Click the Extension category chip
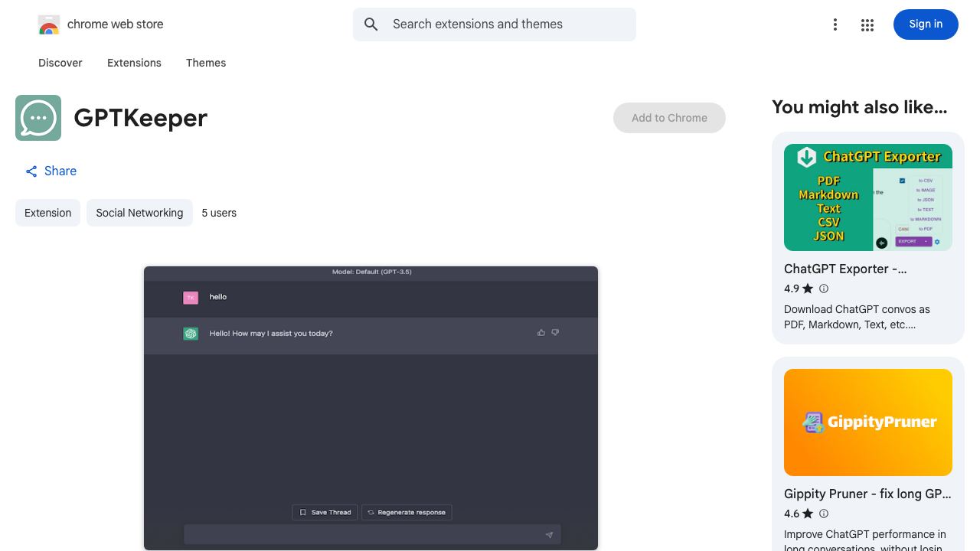 pyautogui.click(x=47, y=213)
